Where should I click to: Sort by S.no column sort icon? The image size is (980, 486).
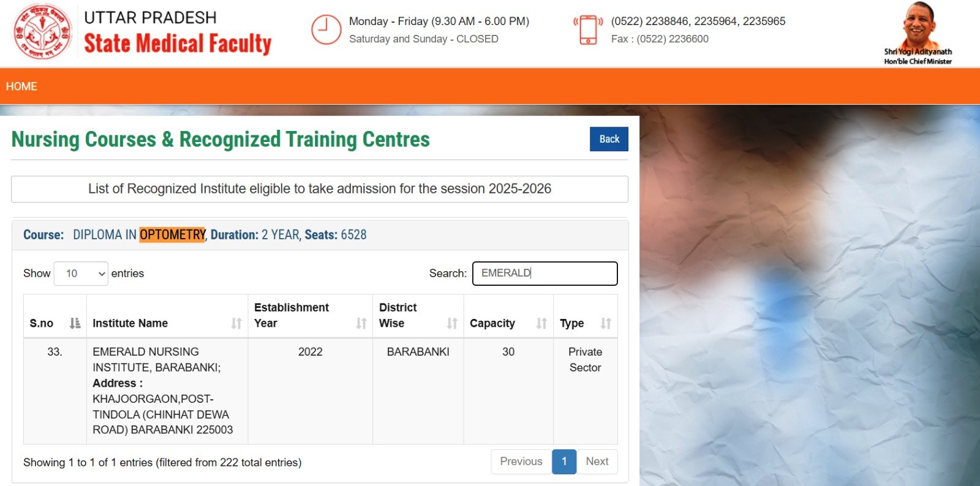click(75, 323)
